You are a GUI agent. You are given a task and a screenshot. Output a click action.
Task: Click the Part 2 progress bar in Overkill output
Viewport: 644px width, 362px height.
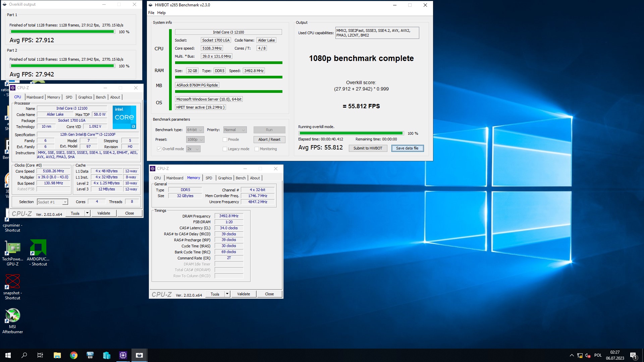(x=62, y=66)
